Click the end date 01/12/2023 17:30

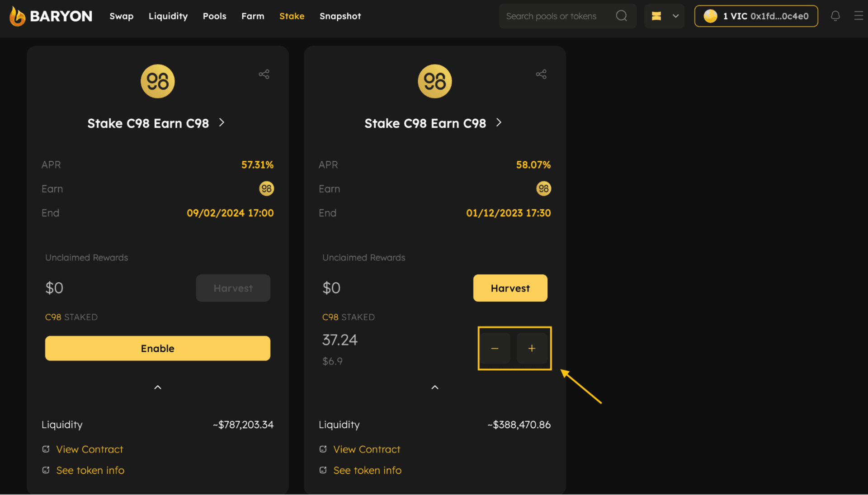click(x=508, y=213)
